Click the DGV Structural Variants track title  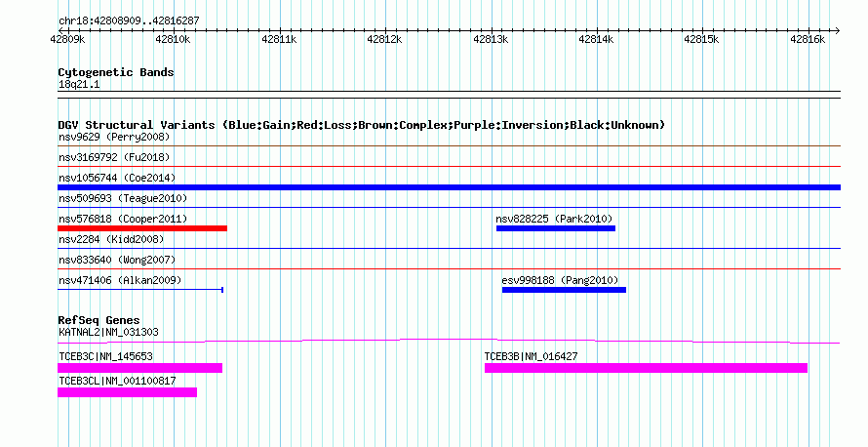pos(362,125)
